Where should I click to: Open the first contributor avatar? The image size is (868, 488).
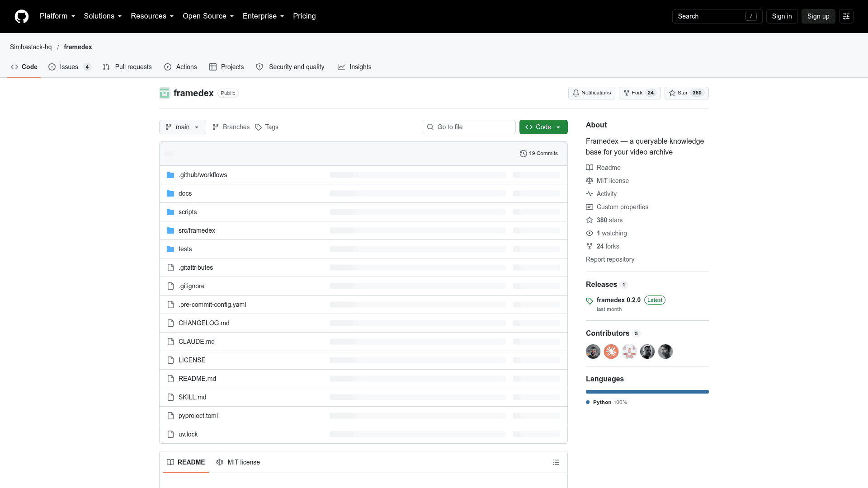click(593, 352)
